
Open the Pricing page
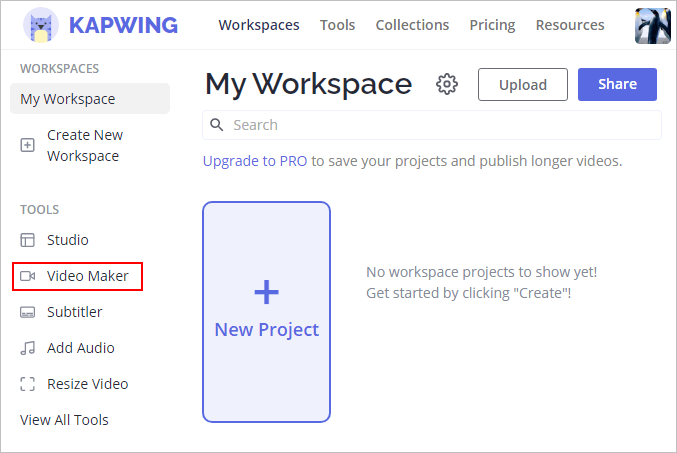point(492,25)
